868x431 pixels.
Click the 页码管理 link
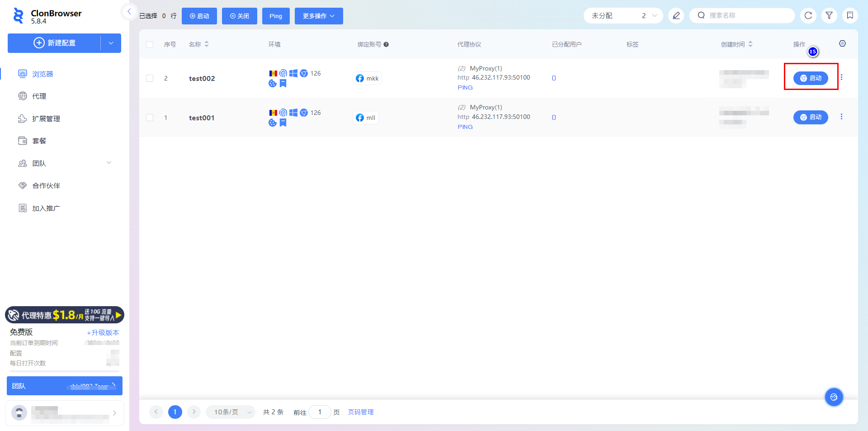(360, 412)
